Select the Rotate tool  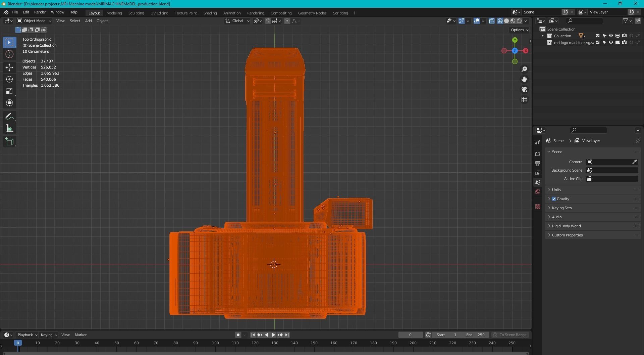9,79
